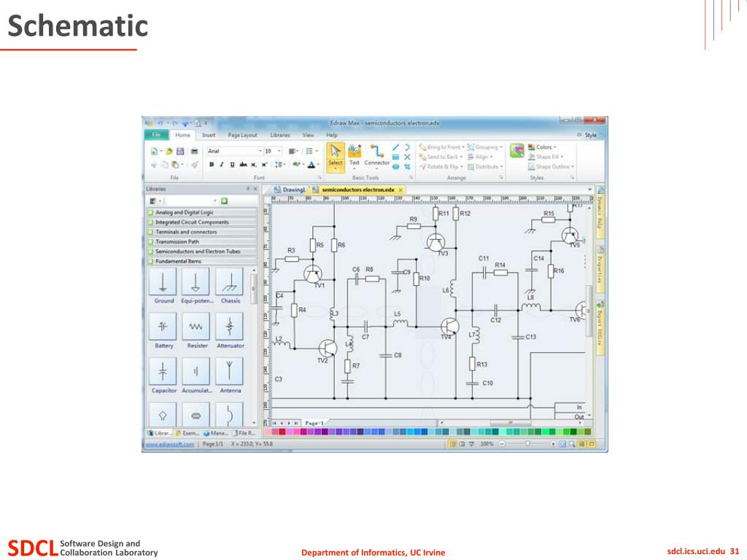Image resolution: width=747 pixels, height=560 pixels.
Task: Choose the Battery symbol
Action: coord(163,330)
